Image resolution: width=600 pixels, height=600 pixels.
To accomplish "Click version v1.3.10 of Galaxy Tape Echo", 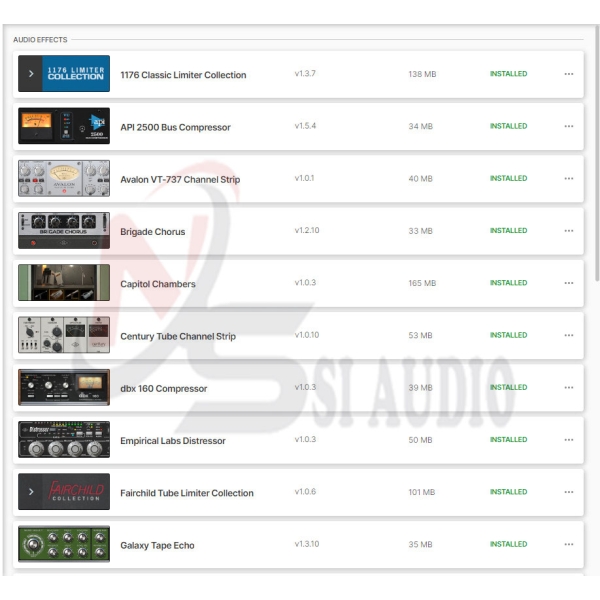I will tap(307, 544).
